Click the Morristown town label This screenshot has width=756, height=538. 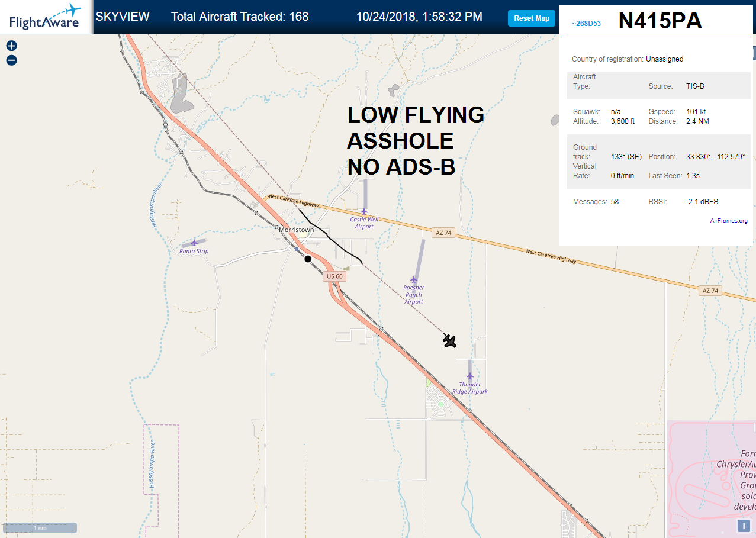[297, 230]
